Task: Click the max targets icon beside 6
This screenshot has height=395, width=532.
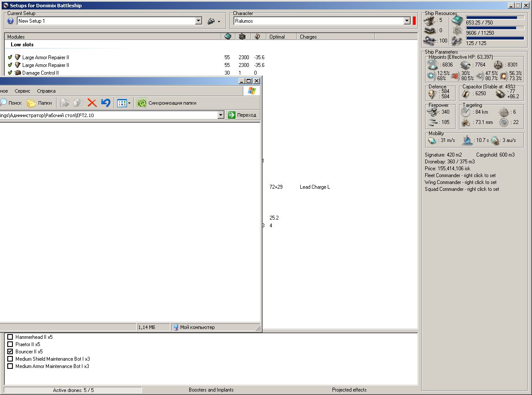Action: point(504,112)
